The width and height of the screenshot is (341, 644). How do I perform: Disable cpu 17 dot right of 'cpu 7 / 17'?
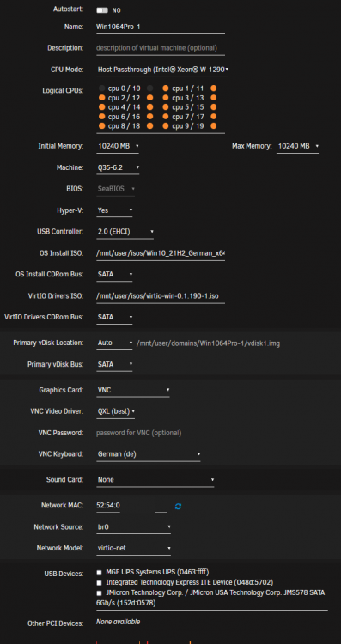(x=214, y=117)
